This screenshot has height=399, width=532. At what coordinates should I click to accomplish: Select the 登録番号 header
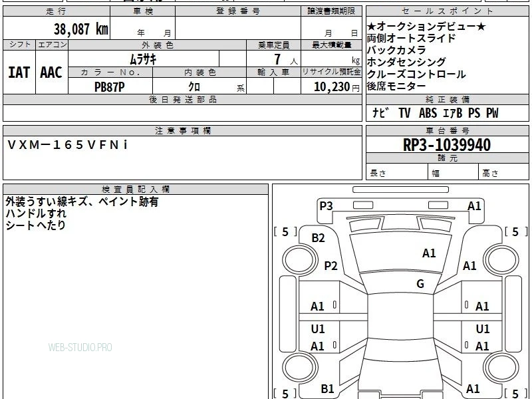(238, 11)
